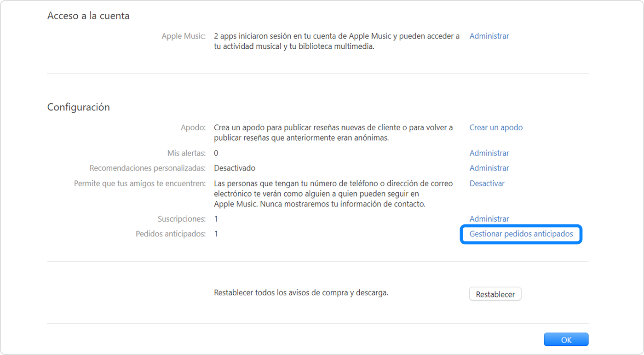This screenshot has height=355, width=644.
Task: Click the Suscripciones count number
Action: pos(216,218)
